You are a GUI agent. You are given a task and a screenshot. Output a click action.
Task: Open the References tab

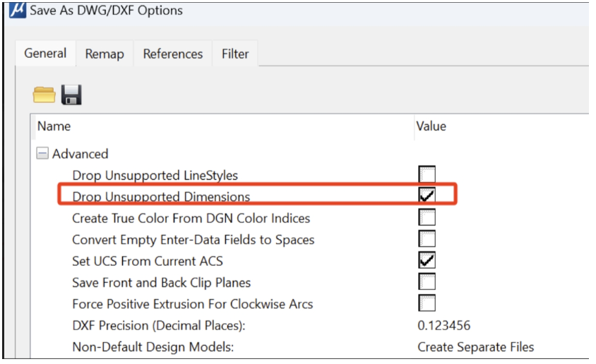point(172,54)
